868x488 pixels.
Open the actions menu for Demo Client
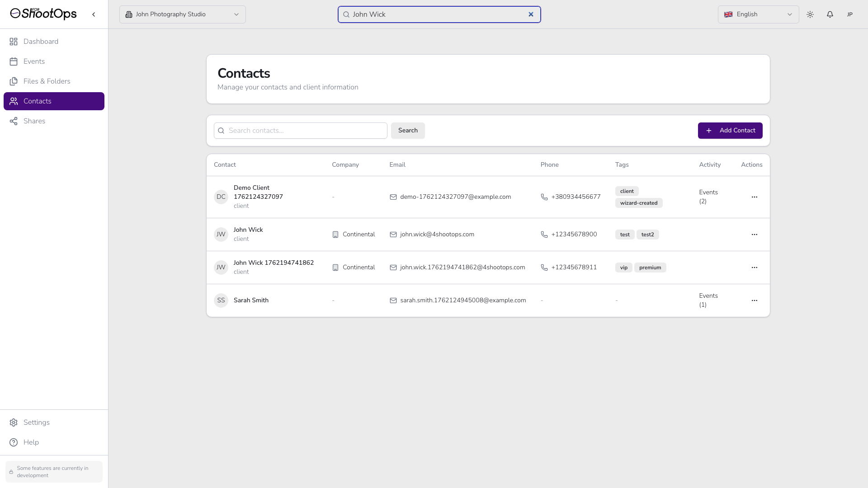pos(754,197)
